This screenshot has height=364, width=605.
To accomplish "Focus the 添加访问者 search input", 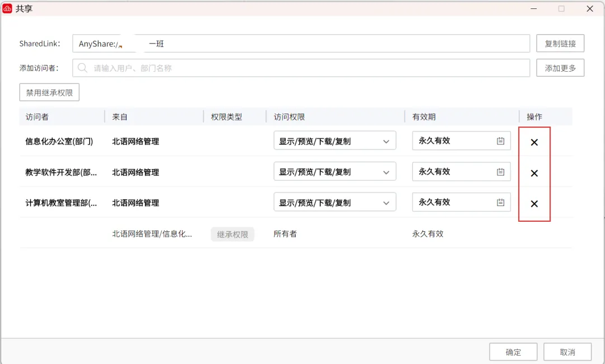I will pos(301,68).
